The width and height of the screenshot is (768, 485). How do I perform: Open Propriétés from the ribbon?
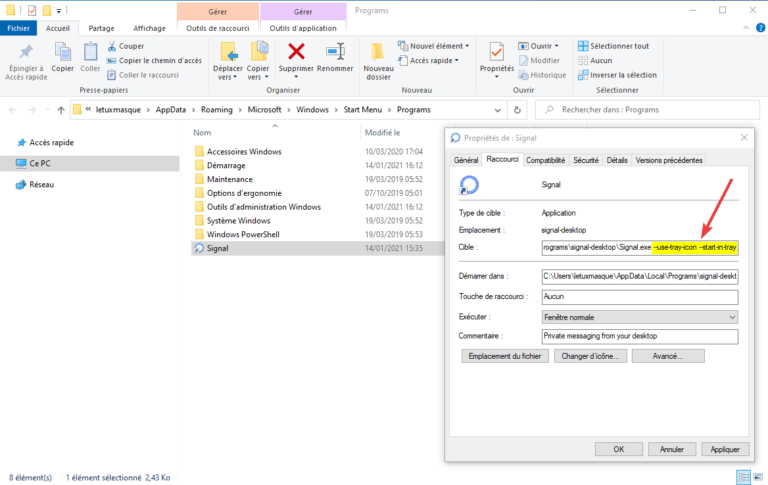coord(497,60)
